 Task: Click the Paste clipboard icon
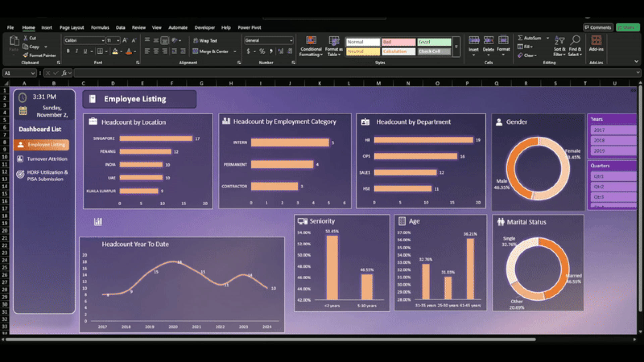(14, 41)
